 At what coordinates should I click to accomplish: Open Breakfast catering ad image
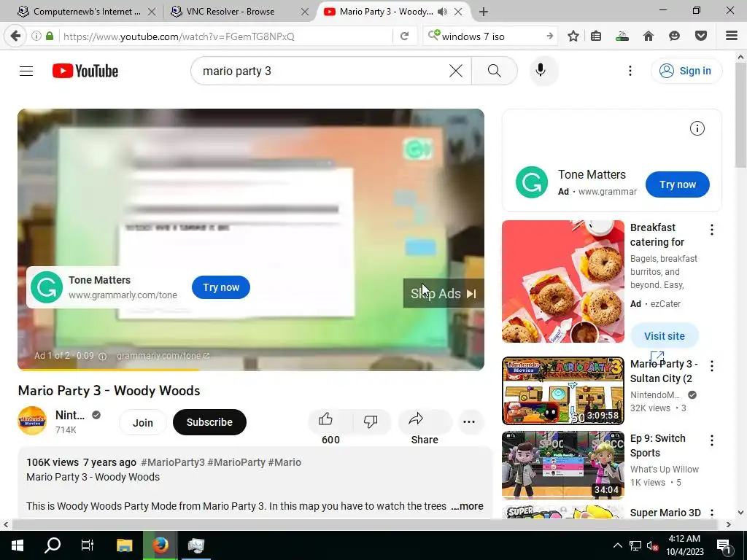click(x=563, y=281)
